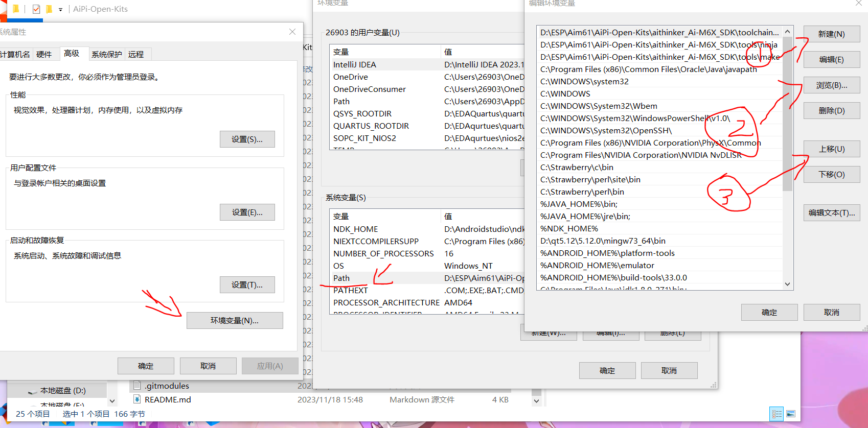This screenshot has height=428, width=868.
Task: Click 新建(N) in edit environment variable dialog
Action: click(x=832, y=34)
